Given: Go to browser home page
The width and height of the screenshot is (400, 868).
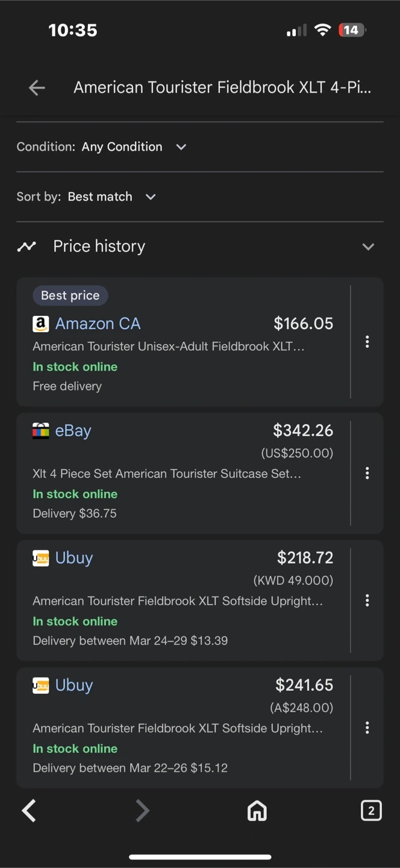Looking at the screenshot, I should coord(257,811).
